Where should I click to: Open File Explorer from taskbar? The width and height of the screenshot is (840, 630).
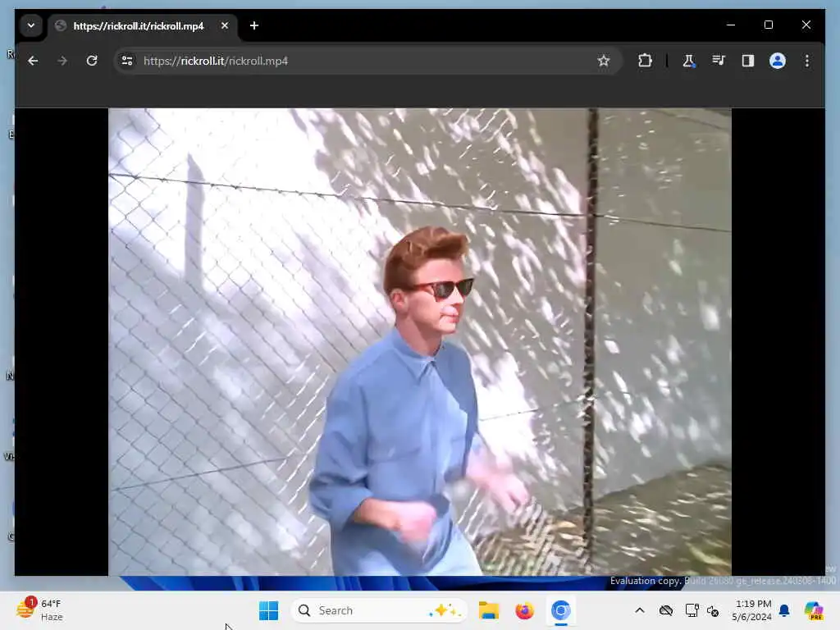point(489,610)
